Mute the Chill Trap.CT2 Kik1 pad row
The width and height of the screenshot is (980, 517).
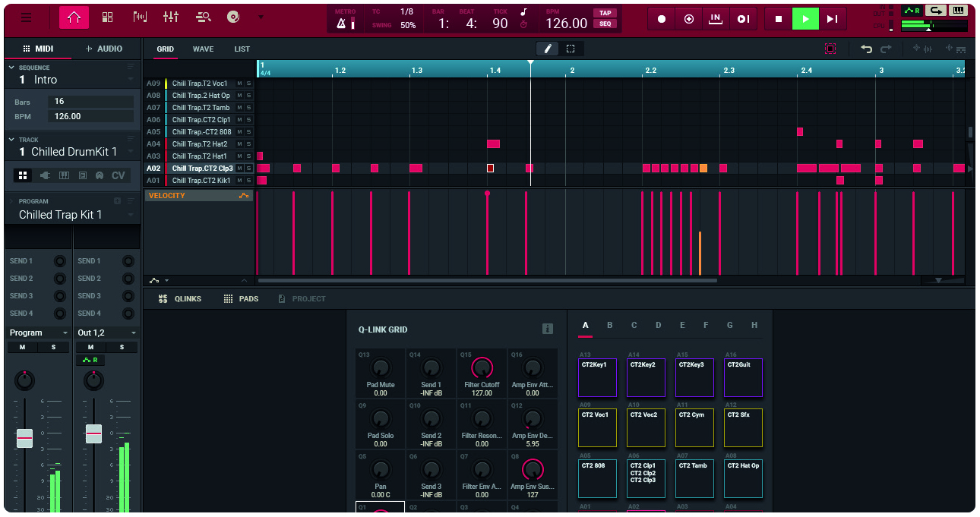point(239,181)
